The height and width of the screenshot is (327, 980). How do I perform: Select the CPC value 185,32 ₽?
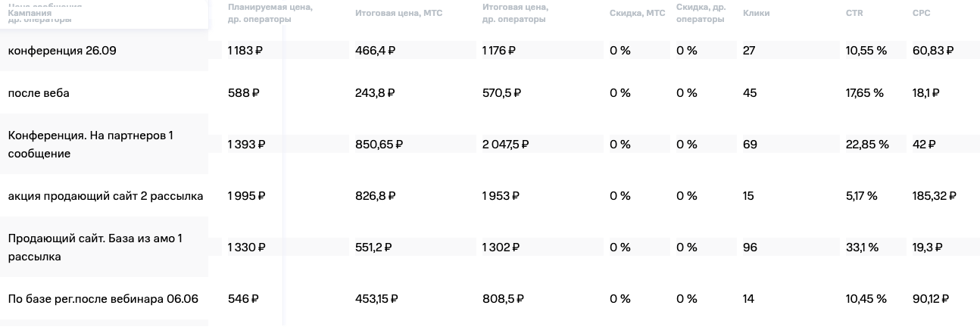935,196
